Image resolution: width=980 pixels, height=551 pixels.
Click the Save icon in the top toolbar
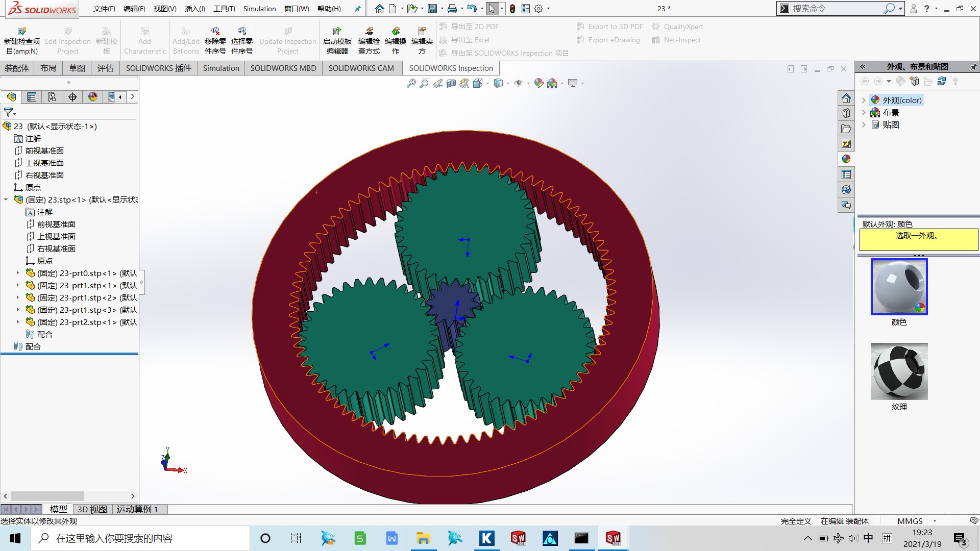(432, 9)
